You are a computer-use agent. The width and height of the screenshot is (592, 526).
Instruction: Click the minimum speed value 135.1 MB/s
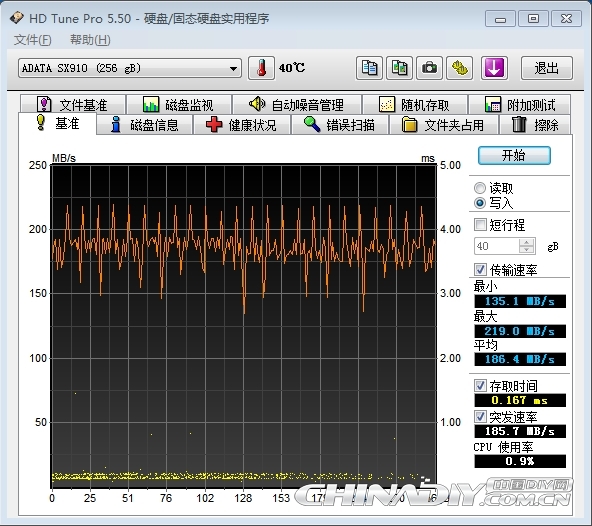click(520, 301)
